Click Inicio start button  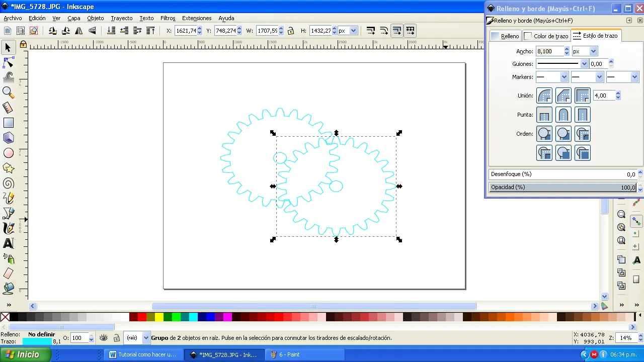click(25, 354)
